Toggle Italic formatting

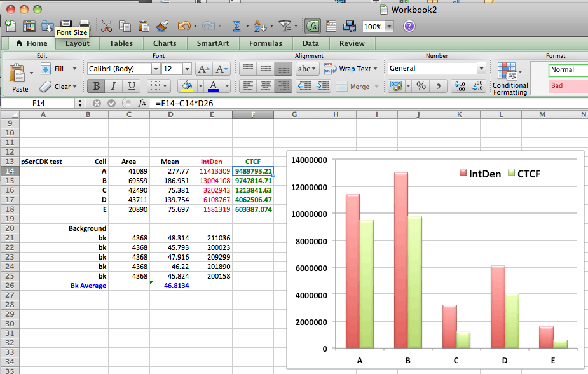[x=114, y=86]
